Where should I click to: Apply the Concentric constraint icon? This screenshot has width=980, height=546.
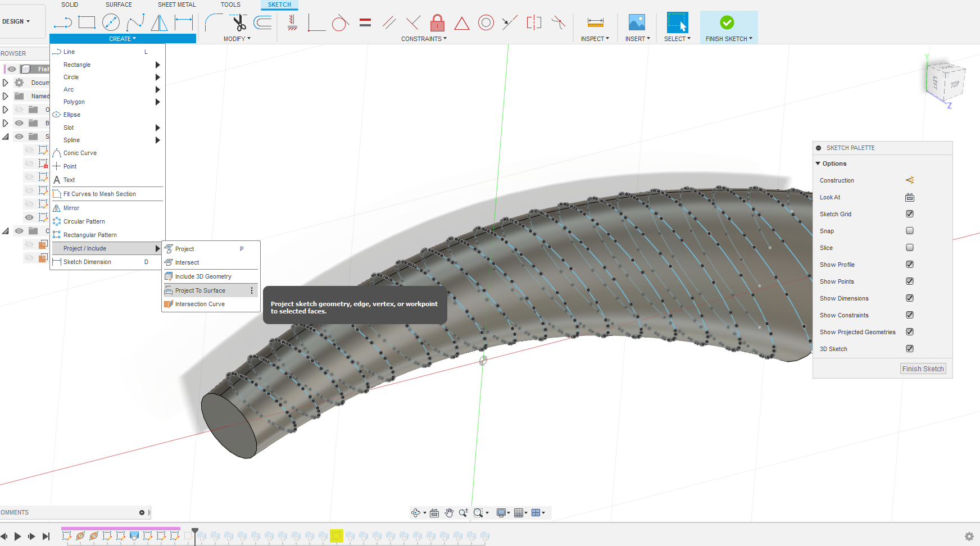click(486, 22)
